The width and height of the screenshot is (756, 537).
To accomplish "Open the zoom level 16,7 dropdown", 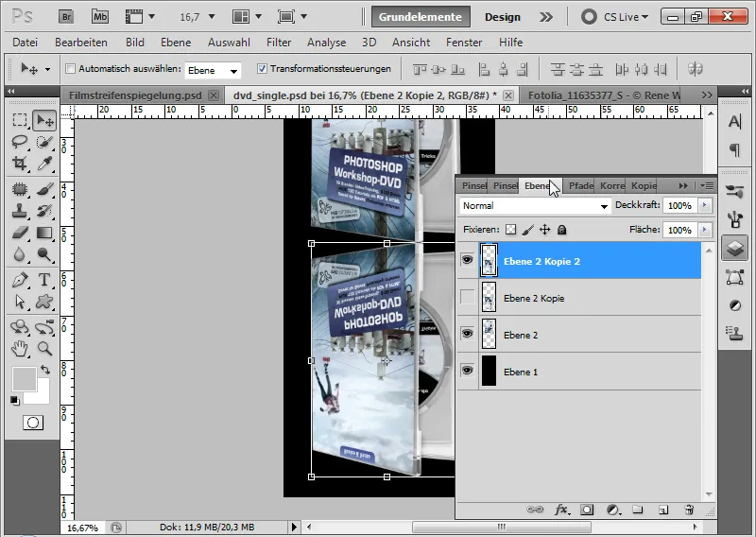I will [211, 17].
